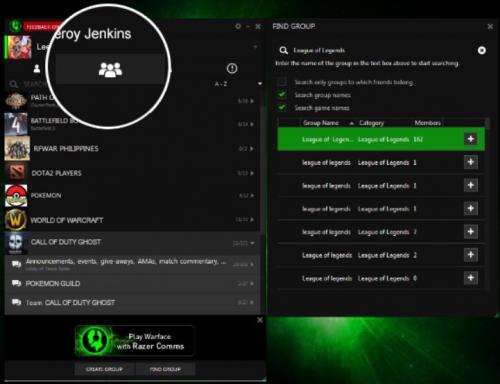500x384 pixels.
Task: Open the Announcements channel chat icon
Action: (x=17, y=264)
